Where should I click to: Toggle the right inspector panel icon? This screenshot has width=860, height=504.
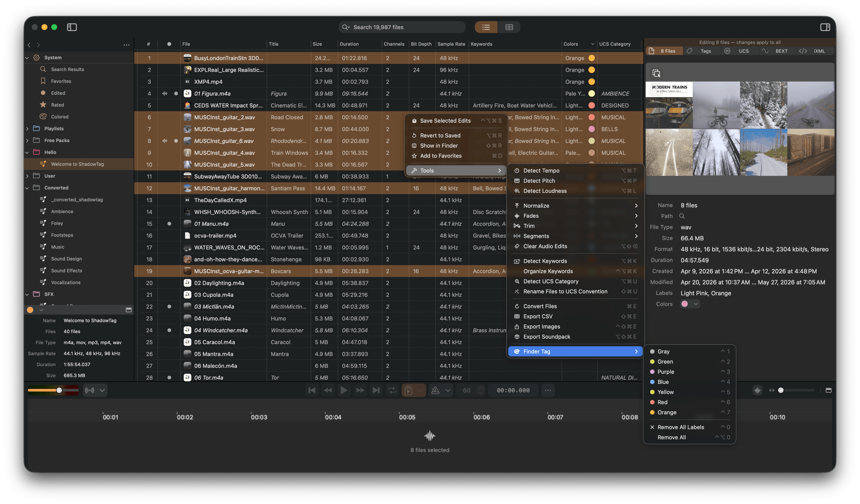(x=825, y=27)
